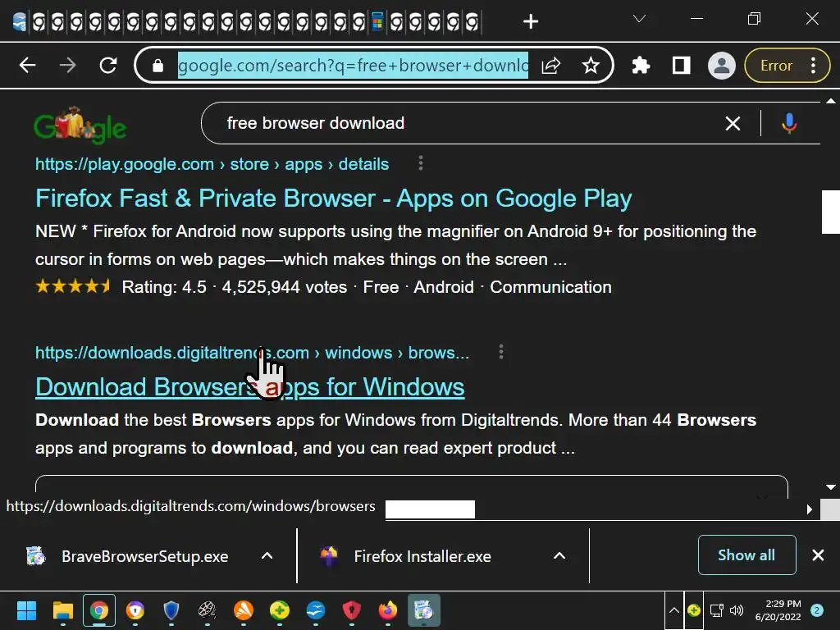Expand options for BraveBrowserSetup.exe
840x630 pixels.
[x=267, y=556]
